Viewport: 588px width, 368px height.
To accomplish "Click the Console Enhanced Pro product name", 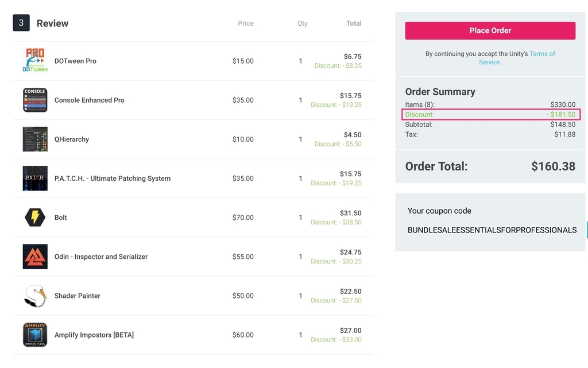I will click(90, 100).
